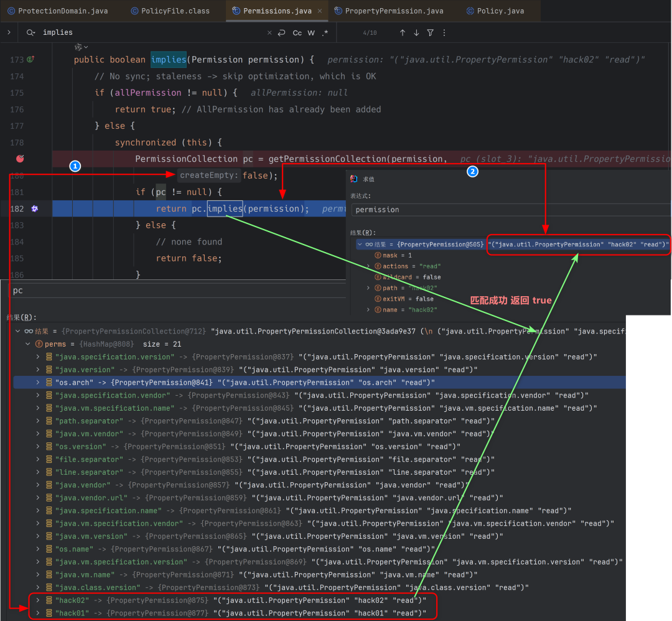
Task: Select the "wildcard = false" field icon
Action: click(x=378, y=278)
